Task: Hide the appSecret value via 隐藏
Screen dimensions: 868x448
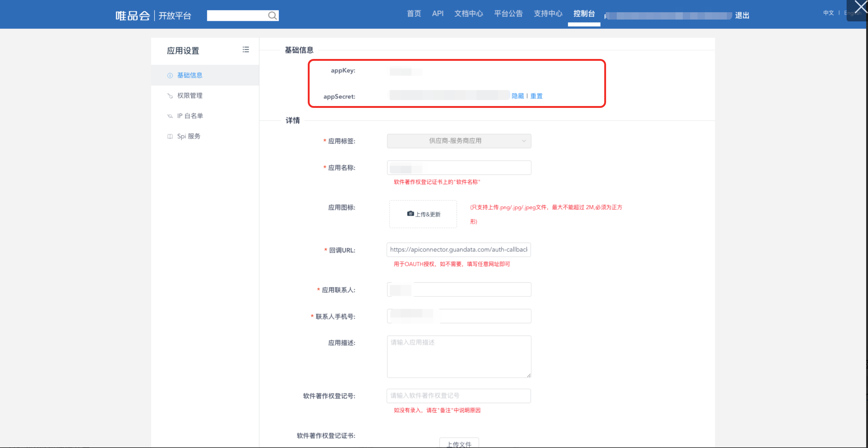Action: coord(517,96)
